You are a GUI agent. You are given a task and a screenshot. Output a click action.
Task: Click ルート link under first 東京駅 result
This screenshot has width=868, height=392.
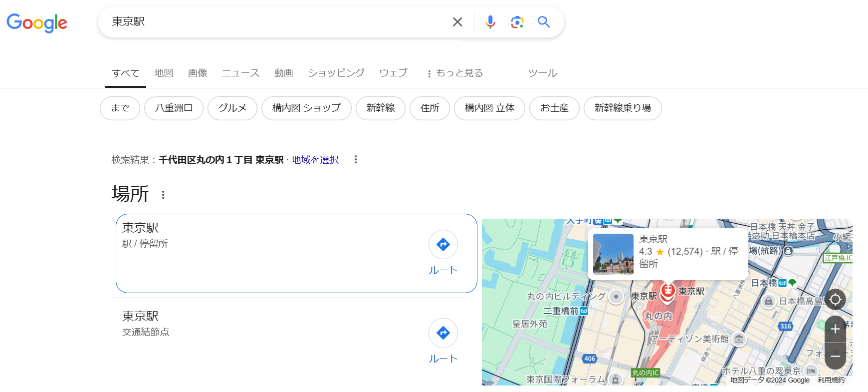coord(443,270)
